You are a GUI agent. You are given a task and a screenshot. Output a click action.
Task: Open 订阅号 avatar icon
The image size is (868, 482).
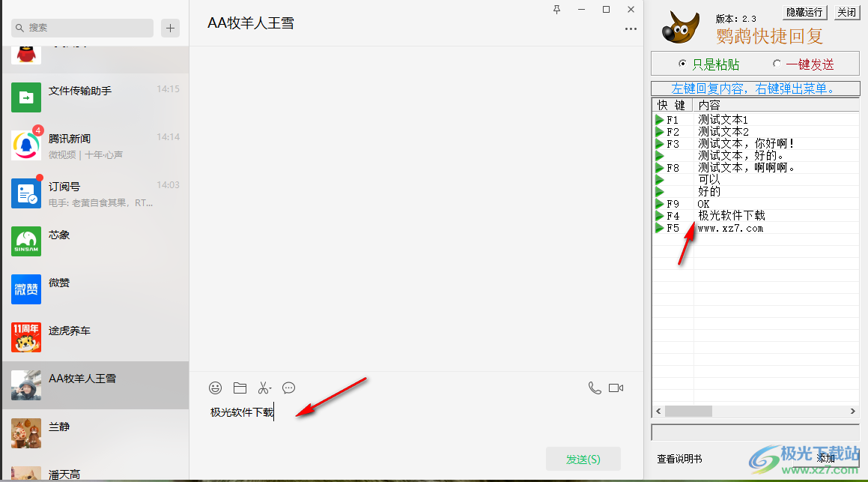click(x=26, y=193)
